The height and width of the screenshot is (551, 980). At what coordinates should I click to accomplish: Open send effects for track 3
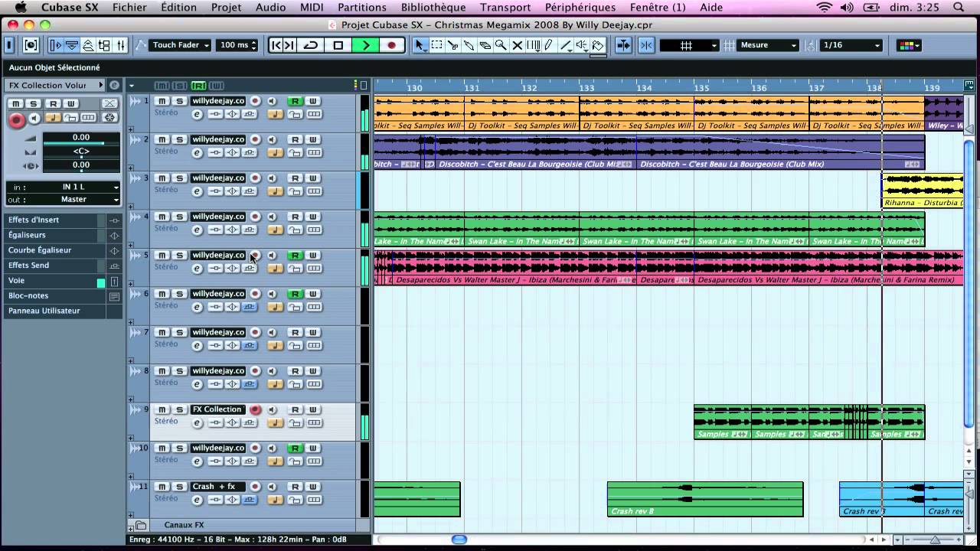[249, 191]
